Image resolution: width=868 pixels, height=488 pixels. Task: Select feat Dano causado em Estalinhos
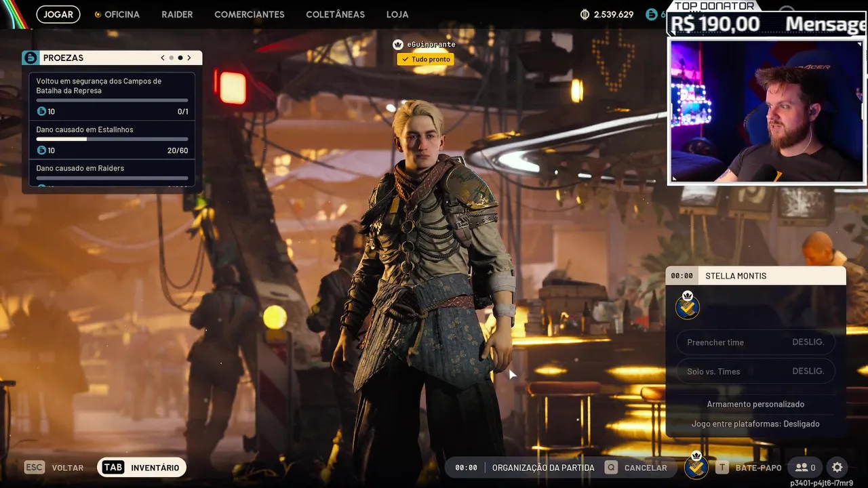(112, 140)
